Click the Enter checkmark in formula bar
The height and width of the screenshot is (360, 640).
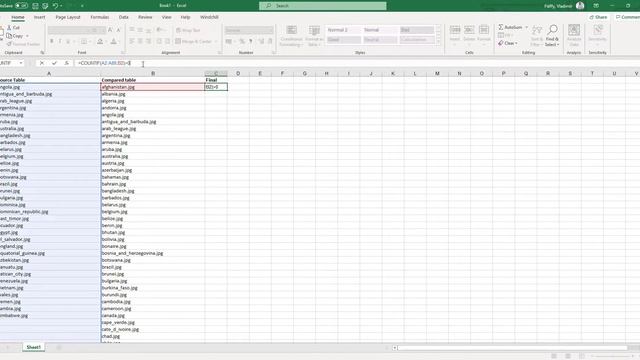pos(54,63)
